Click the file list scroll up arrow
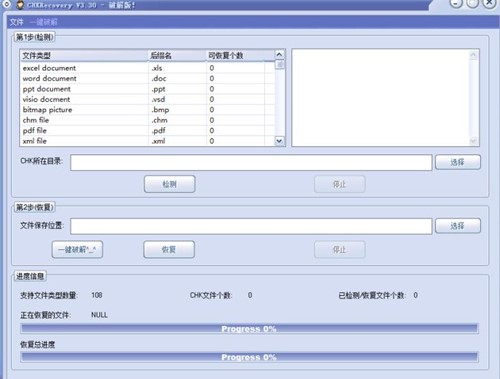The height and width of the screenshot is (379, 500). (x=279, y=54)
